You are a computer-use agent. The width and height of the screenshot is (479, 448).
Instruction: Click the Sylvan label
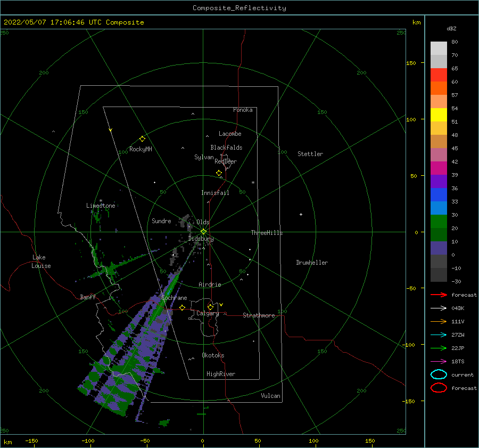coord(204,157)
